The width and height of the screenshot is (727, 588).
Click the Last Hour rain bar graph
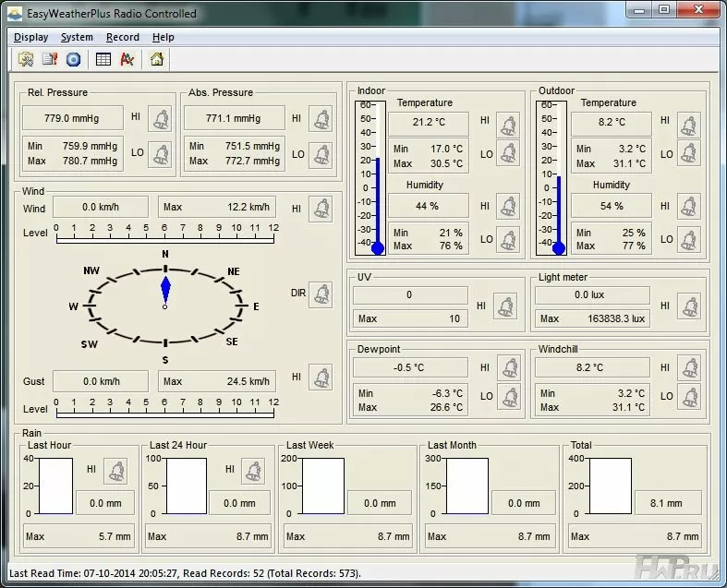coord(55,486)
